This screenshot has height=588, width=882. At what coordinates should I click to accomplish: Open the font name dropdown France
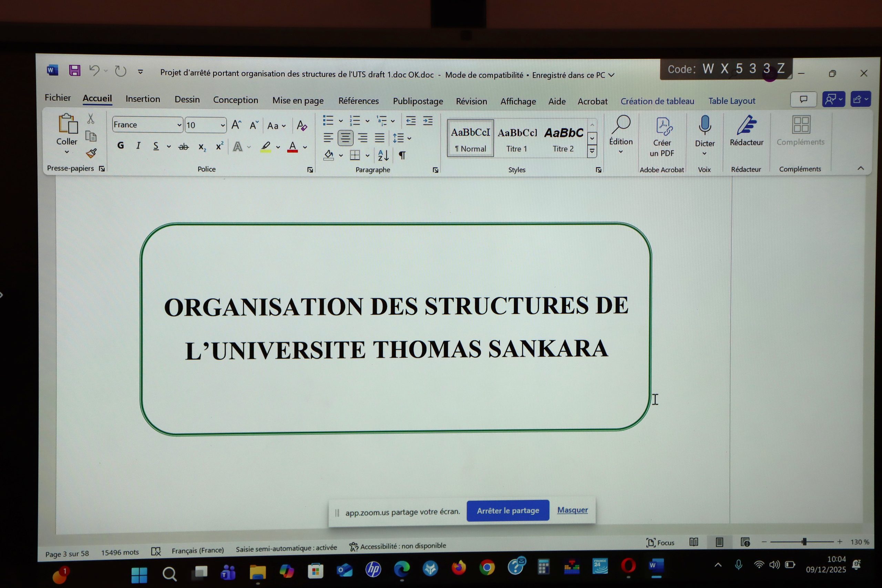(x=179, y=125)
